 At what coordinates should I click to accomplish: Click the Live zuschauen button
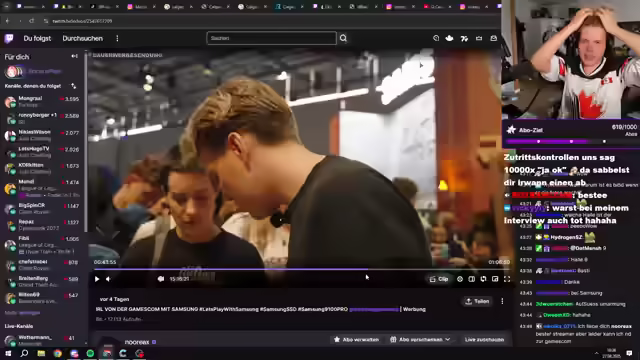click(484, 340)
